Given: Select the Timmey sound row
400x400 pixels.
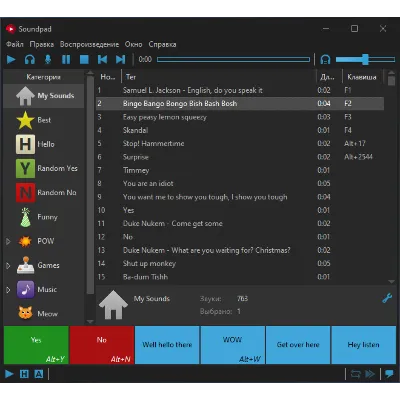Looking at the screenshot, I should (x=240, y=170).
